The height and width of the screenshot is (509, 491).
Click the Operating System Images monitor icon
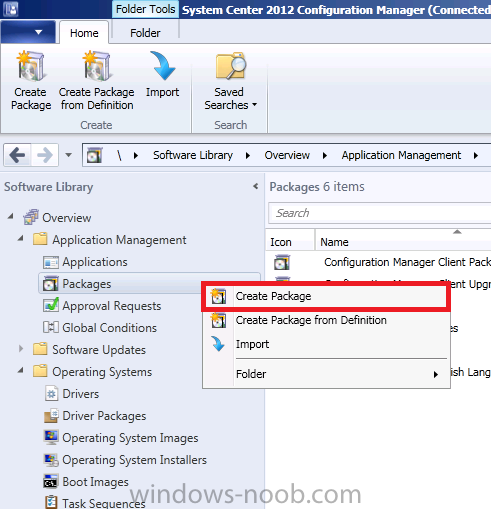[x=51, y=437]
